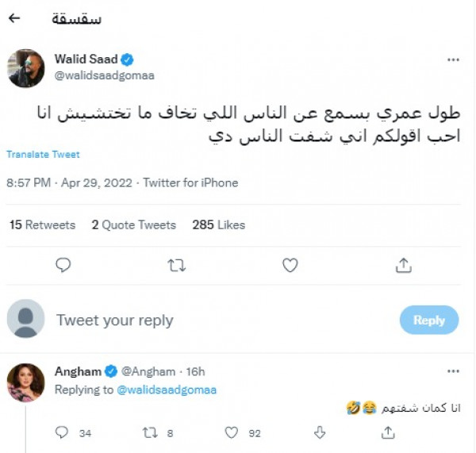Reply to Walid Saad's main tweet
Viewport: 476px width, 453px height.
tap(63, 265)
